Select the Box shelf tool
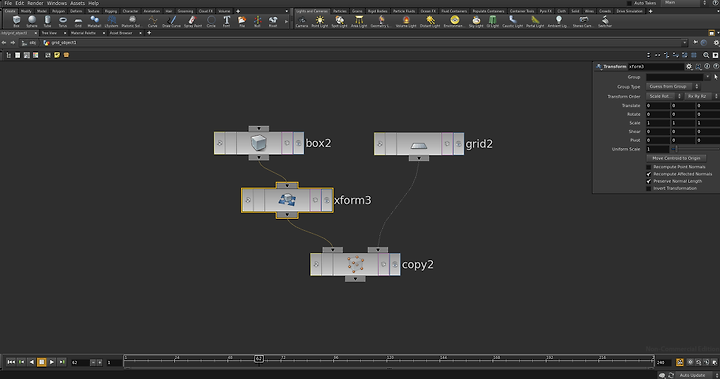The height and width of the screenshot is (379, 720). [x=17, y=21]
